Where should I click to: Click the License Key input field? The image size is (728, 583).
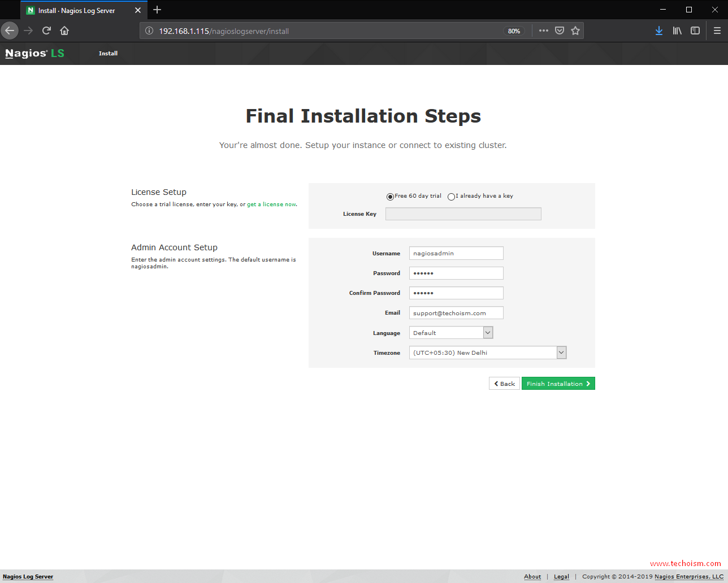pyautogui.click(x=463, y=214)
